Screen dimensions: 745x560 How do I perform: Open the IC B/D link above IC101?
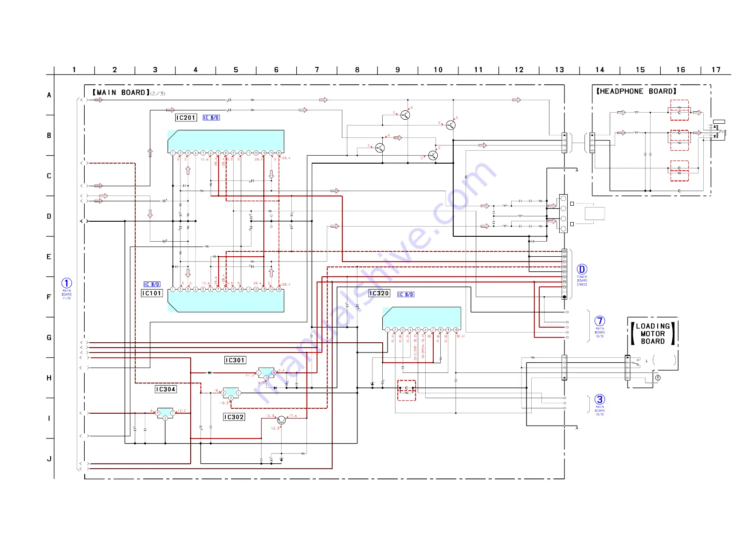pos(152,285)
